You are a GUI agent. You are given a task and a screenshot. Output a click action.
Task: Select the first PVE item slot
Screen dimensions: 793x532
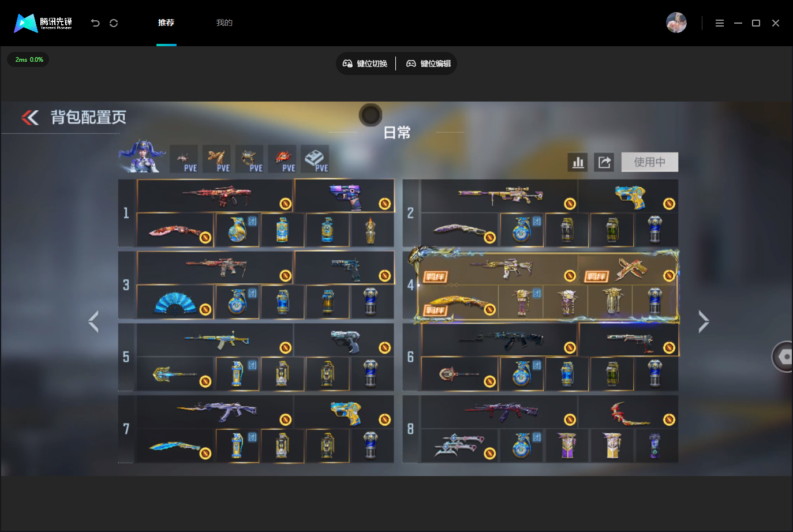[x=184, y=159]
